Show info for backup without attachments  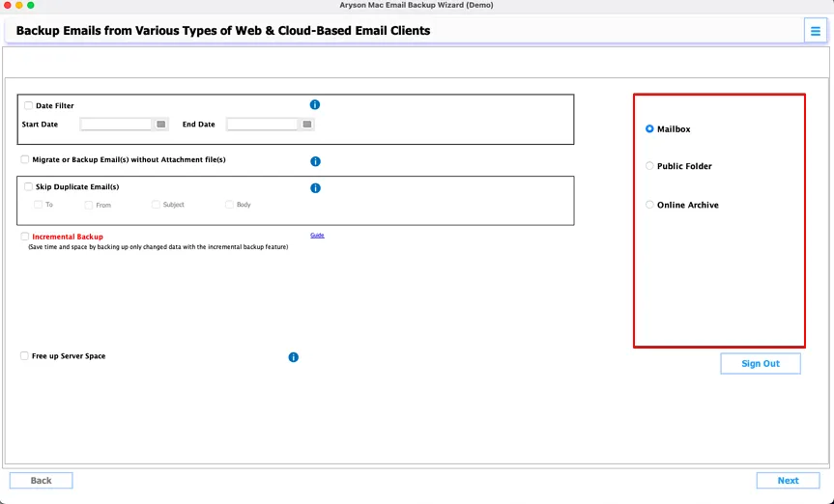(x=315, y=161)
